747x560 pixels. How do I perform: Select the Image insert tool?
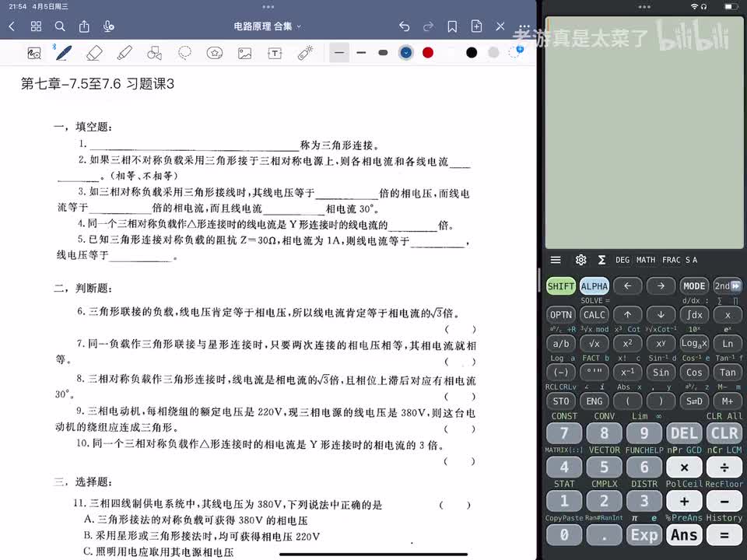[x=244, y=53]
